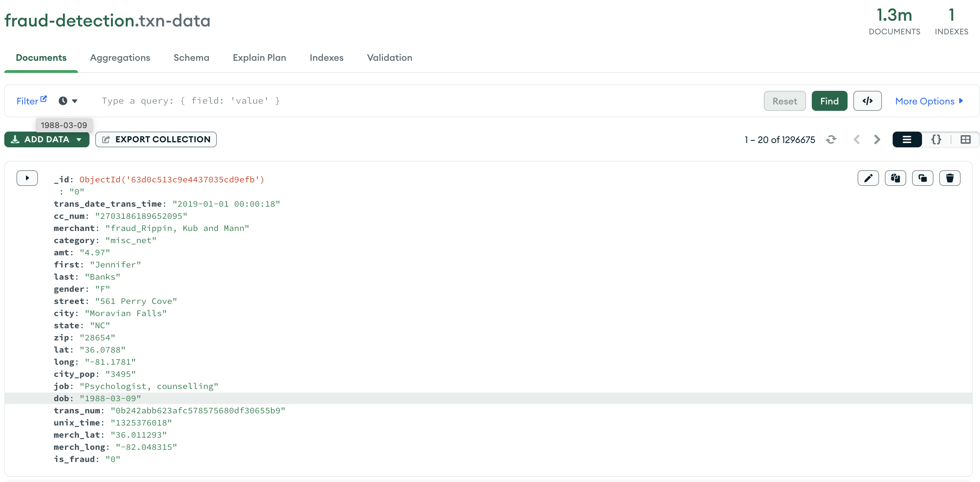Viewport: 980px width, 482px height.
Task: Click into the filter query input field
Action: (x=418, y=101)
